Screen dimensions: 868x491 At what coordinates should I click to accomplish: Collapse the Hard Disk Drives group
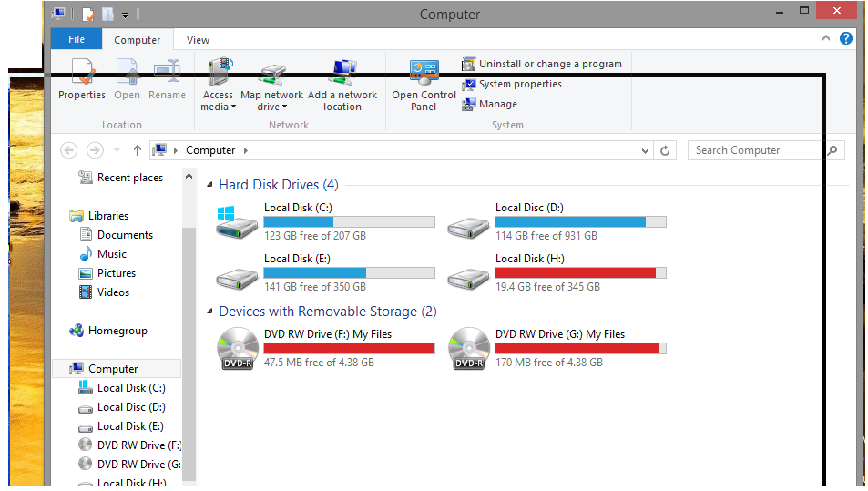tap(210, 185)
